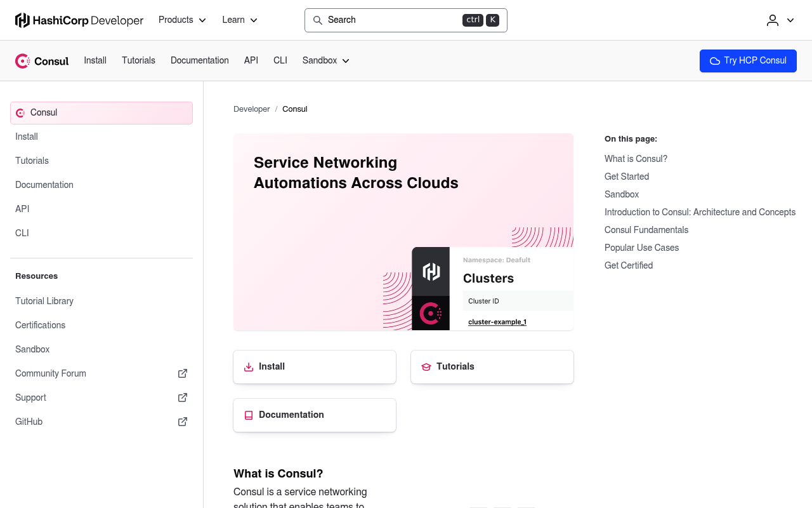
Task: Click the Developer breadcrumb link
Action: 252,109
